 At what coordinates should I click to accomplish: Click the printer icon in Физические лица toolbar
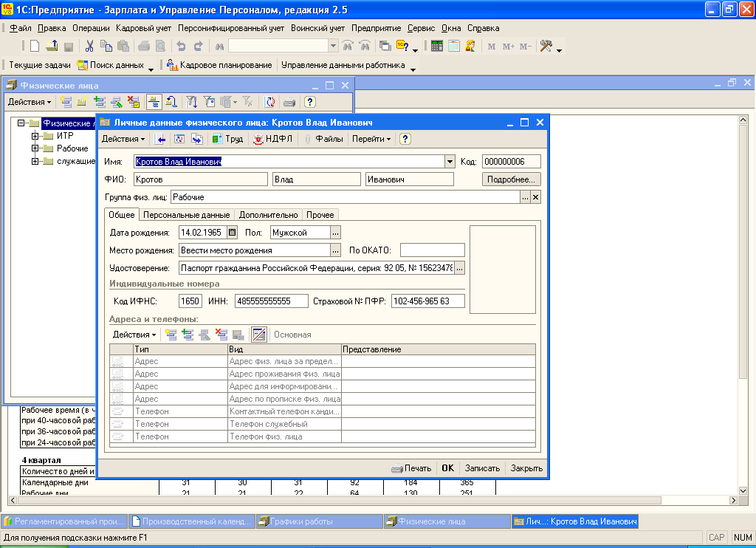tap(289, 102)
